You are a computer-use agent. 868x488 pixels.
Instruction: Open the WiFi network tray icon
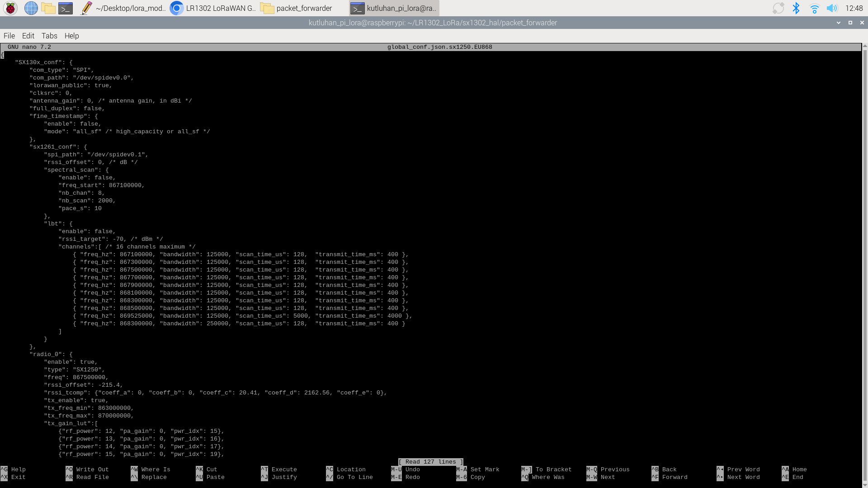[x=814, y=8]
